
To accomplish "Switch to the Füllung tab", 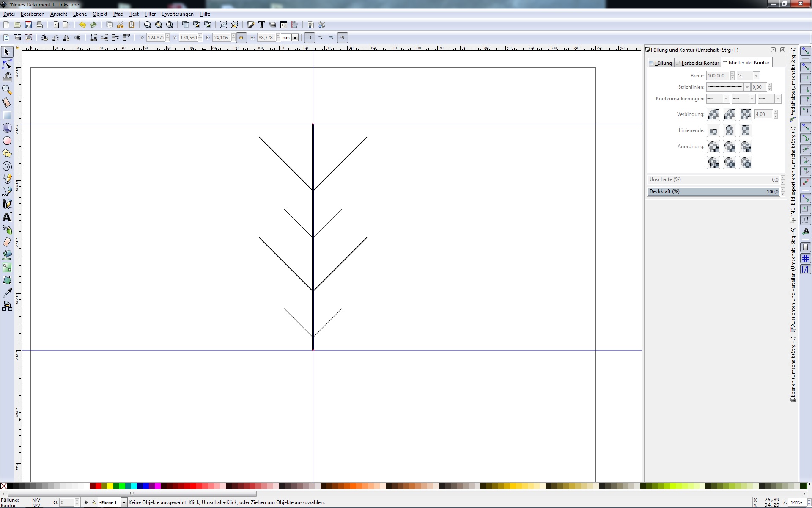I will [x=661, y=63].
